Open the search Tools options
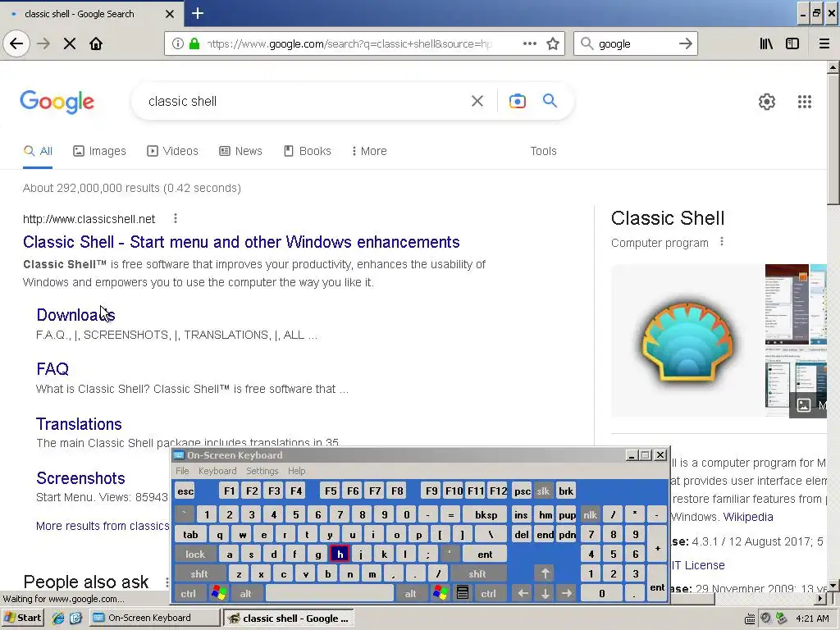This screenshot has height=630, width=840. coord(543,151)
